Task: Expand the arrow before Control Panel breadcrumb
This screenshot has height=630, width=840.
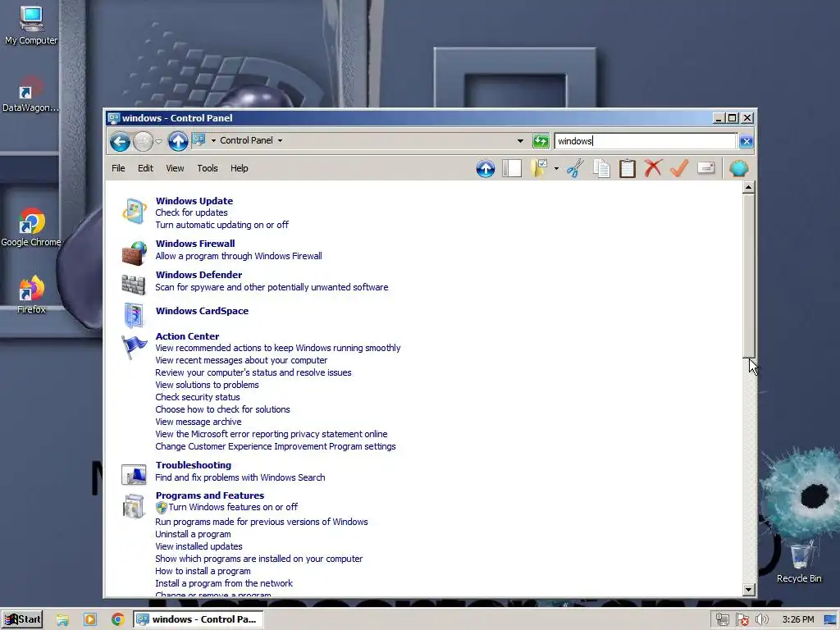Action: click(x=213, y=141)
